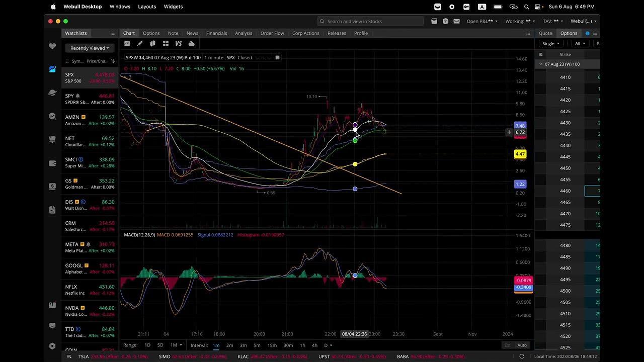644x362 pixels.
Task: Toggle the Ext. extended hours button
Action: point(508,345)
